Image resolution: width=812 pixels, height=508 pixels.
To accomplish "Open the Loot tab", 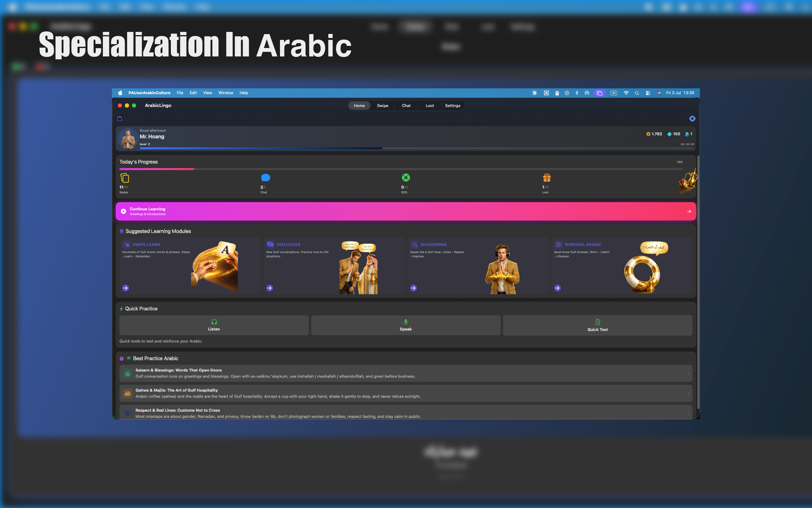I will 429,106.
